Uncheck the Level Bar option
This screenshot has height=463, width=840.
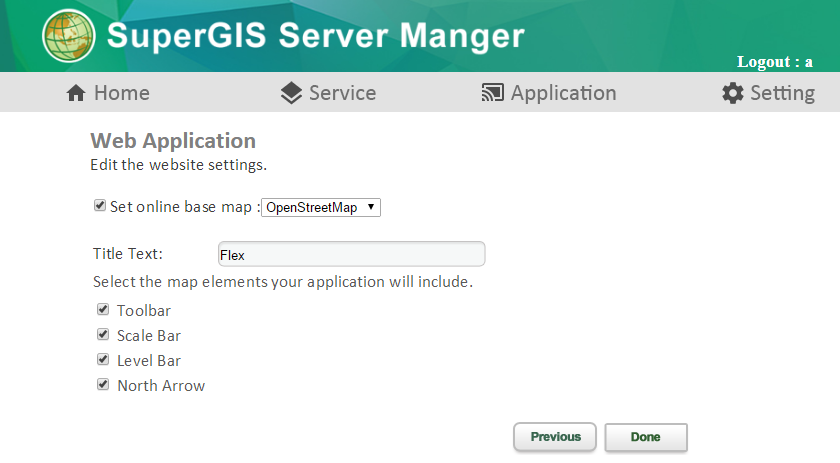coord(103,359)
